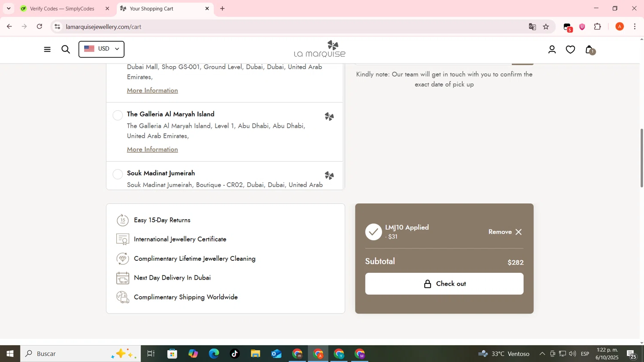Select The Galleria Al Maryah Island store

click(x=118, y=115)
